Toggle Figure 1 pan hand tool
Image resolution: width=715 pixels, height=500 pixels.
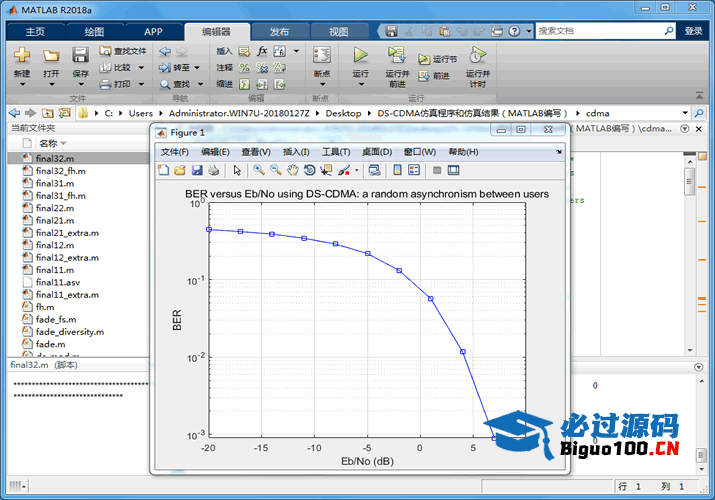click(x=293, y=170)
